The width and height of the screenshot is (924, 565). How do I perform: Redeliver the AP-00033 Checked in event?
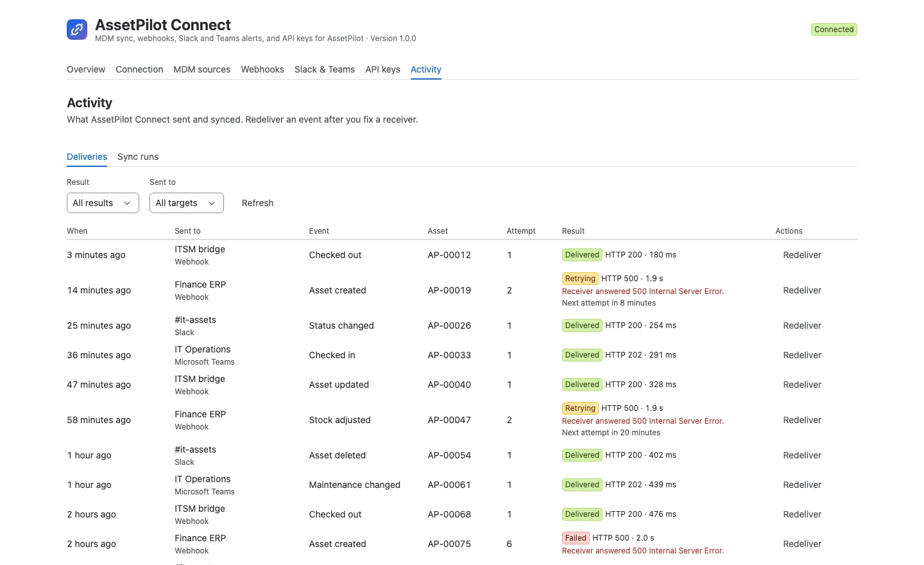click(802, 355)
